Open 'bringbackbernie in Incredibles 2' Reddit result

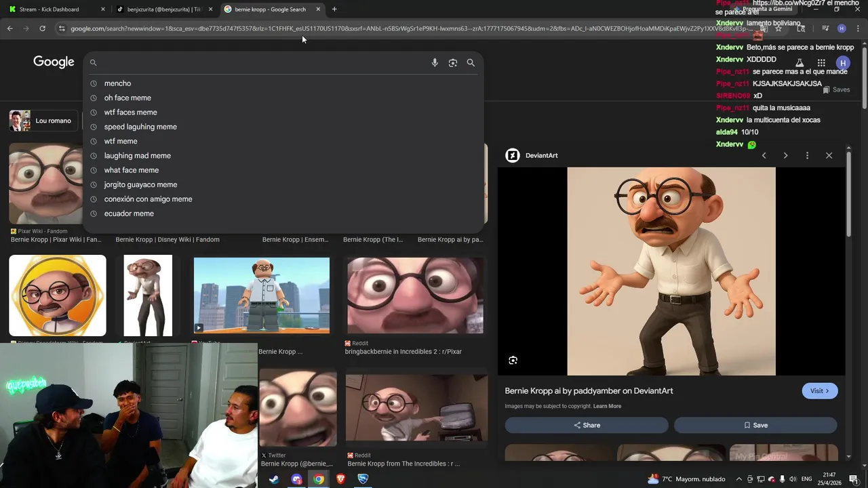click(415, 296)
